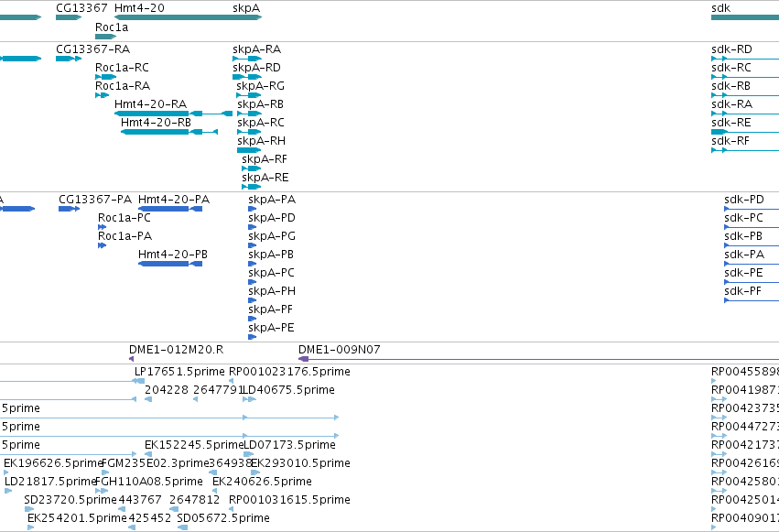The height and width of the screenshot is (532, 779).
Task: Select the Roc1a gene label
Action: click(112, 27)
